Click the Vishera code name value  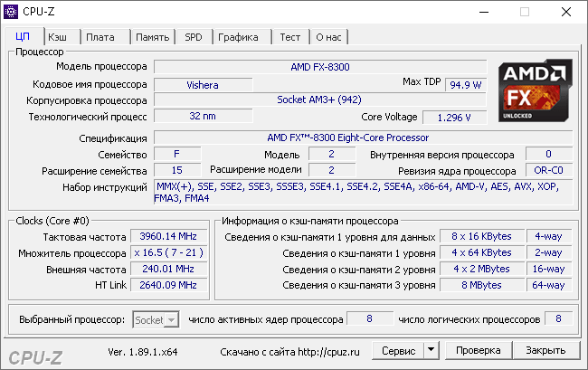[203, 85]
